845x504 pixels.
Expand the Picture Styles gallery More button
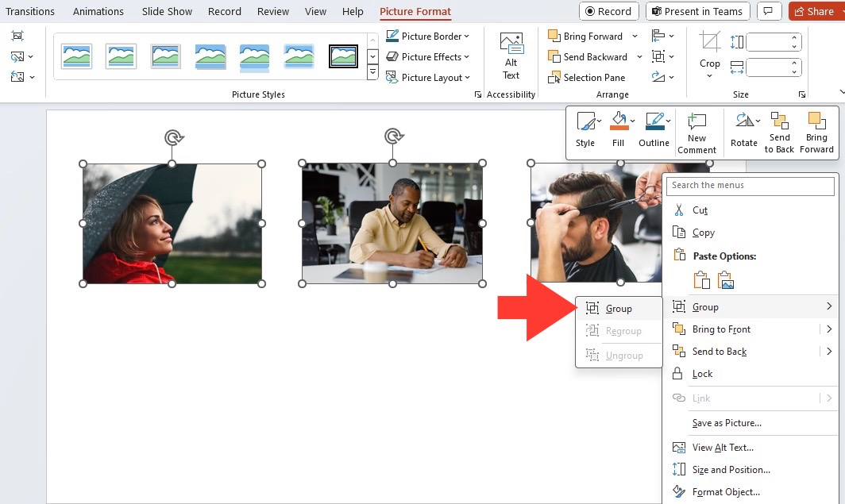click(x=372, y=72)
